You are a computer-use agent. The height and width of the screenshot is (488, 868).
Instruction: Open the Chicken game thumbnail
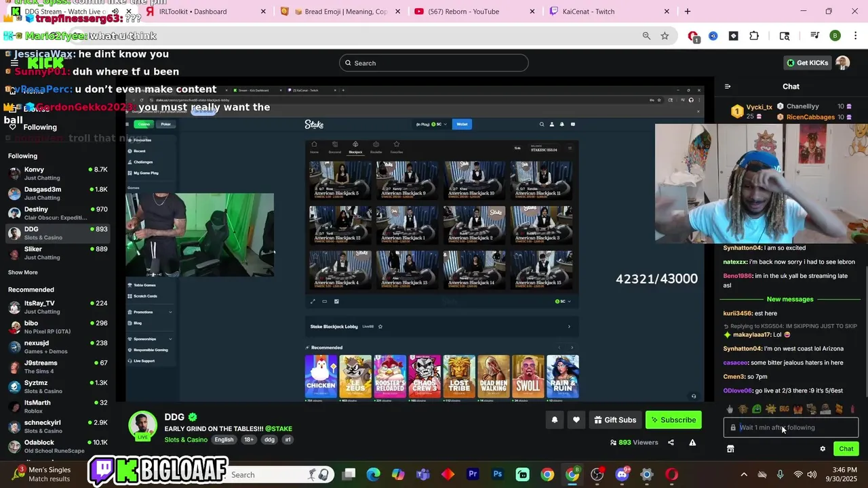[321, 376]
